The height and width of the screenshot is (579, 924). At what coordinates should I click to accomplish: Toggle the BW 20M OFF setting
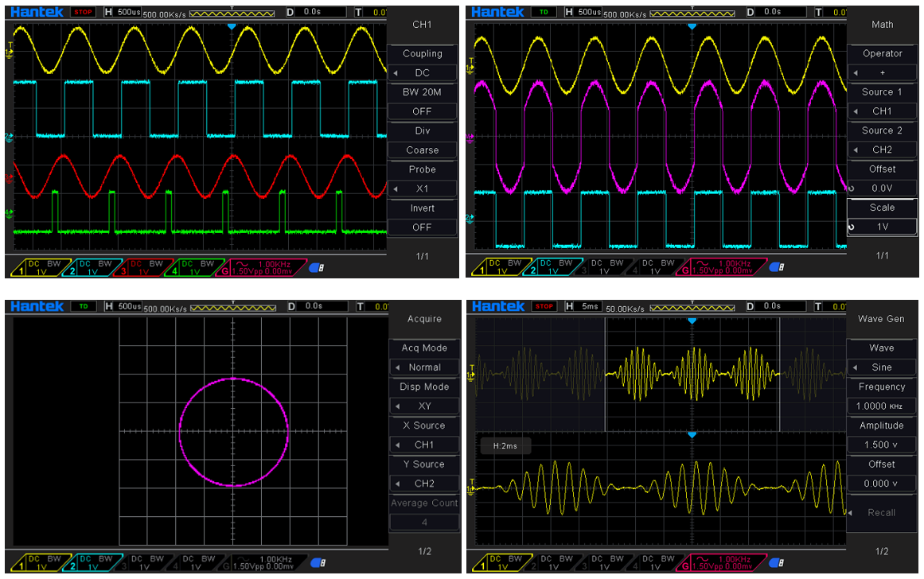coord(422,111)
